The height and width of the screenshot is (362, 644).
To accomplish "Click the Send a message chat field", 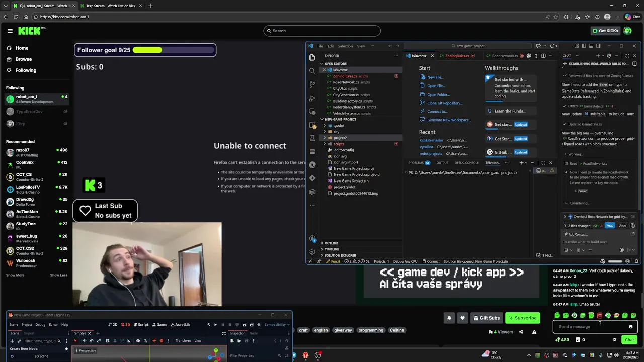I will click(x=595, y=327).
